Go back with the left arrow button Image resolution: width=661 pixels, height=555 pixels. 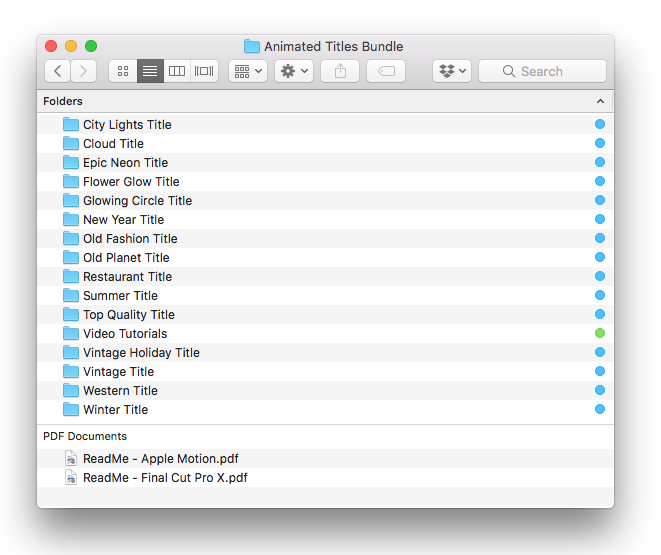(x=58, y=71)
